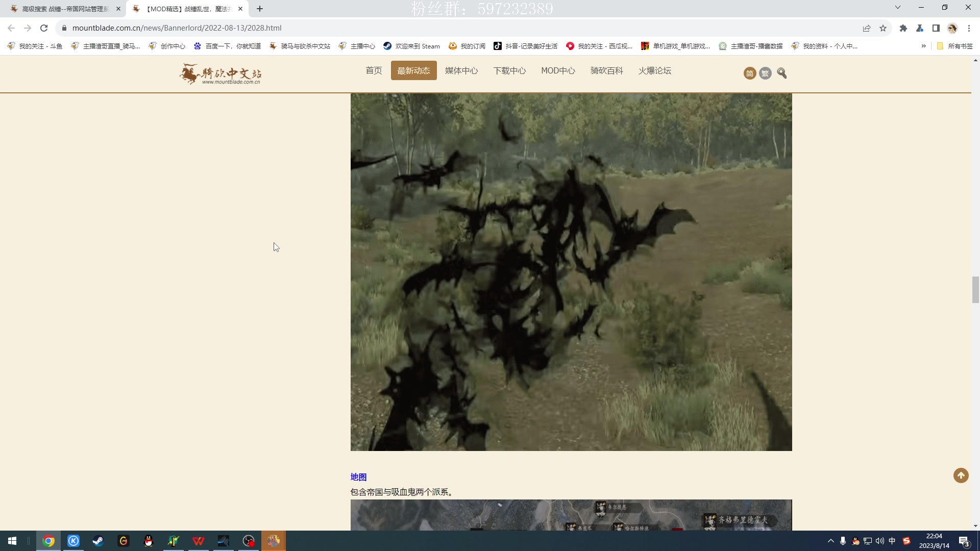
Task: Toggle the browser side panel
Action: click(x=936, y=28)
